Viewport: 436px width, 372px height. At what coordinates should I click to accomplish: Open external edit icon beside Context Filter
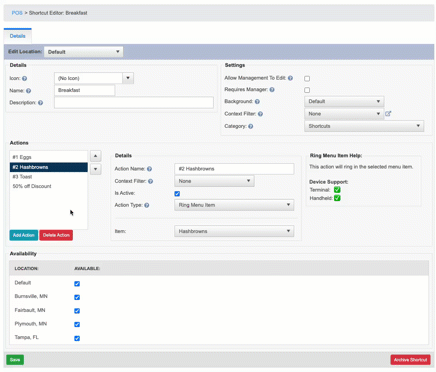pos(388,114)
